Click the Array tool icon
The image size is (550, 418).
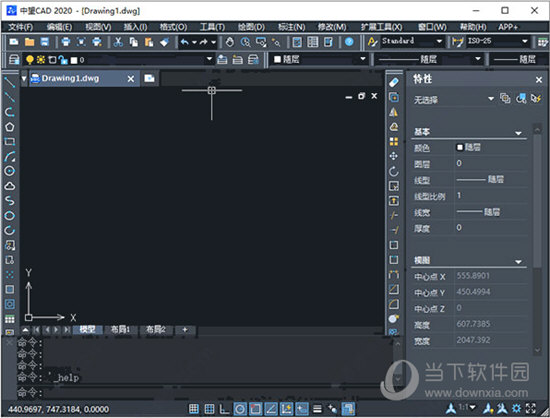(x=394, y=141)
